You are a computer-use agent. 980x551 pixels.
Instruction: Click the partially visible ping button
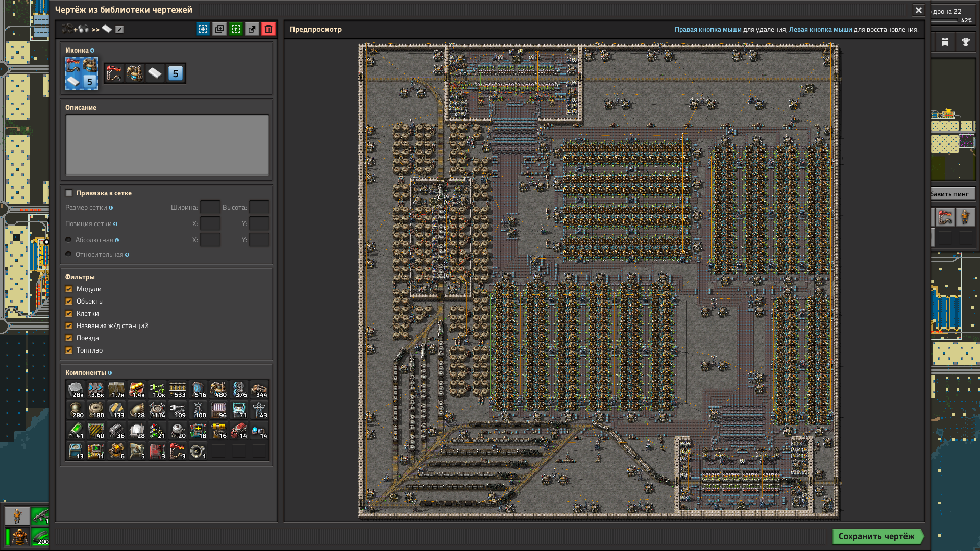[x=953, y=194]
